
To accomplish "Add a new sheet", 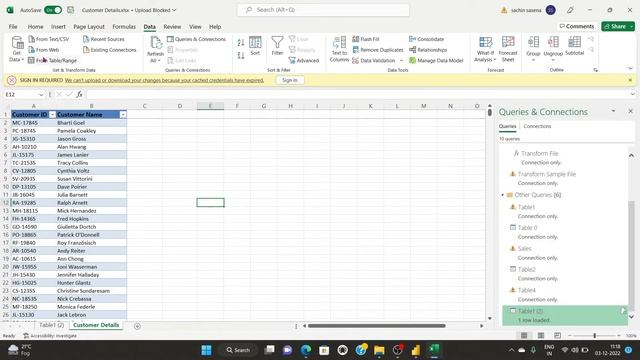I will click(x=137, y=326).
